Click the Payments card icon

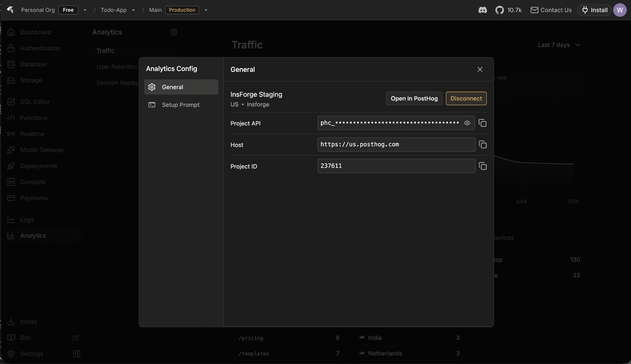[x=11, y=198]
